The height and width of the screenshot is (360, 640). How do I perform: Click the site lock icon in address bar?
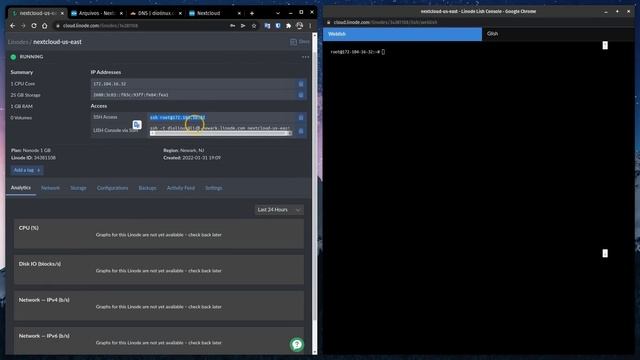58,26
